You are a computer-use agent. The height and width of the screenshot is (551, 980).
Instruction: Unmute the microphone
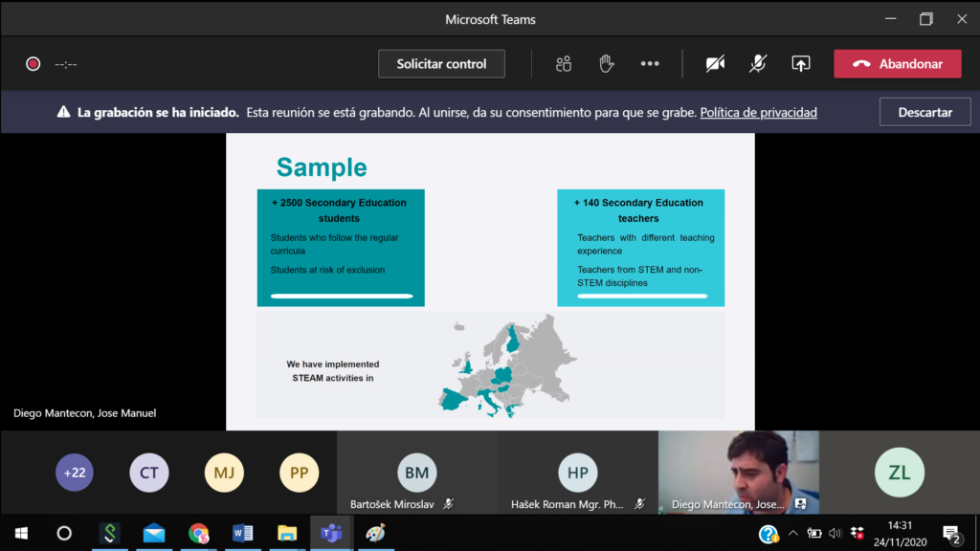click(757, 64)
